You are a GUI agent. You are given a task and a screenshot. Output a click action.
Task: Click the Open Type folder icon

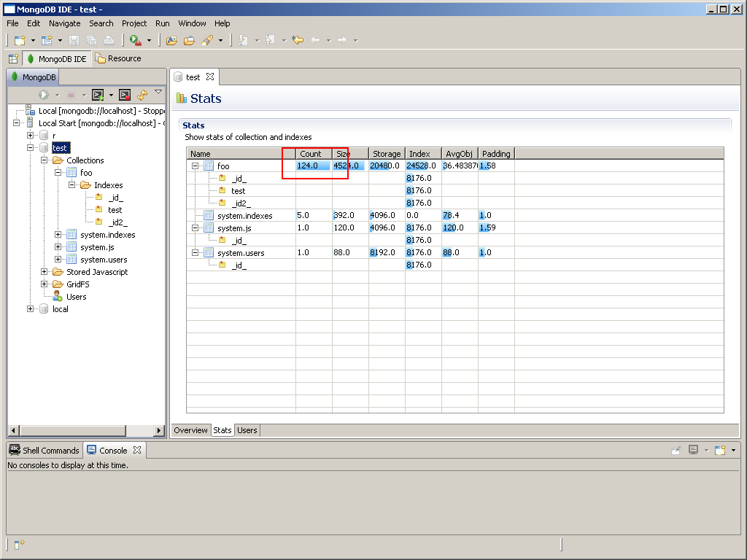click(x=171, y=41)
